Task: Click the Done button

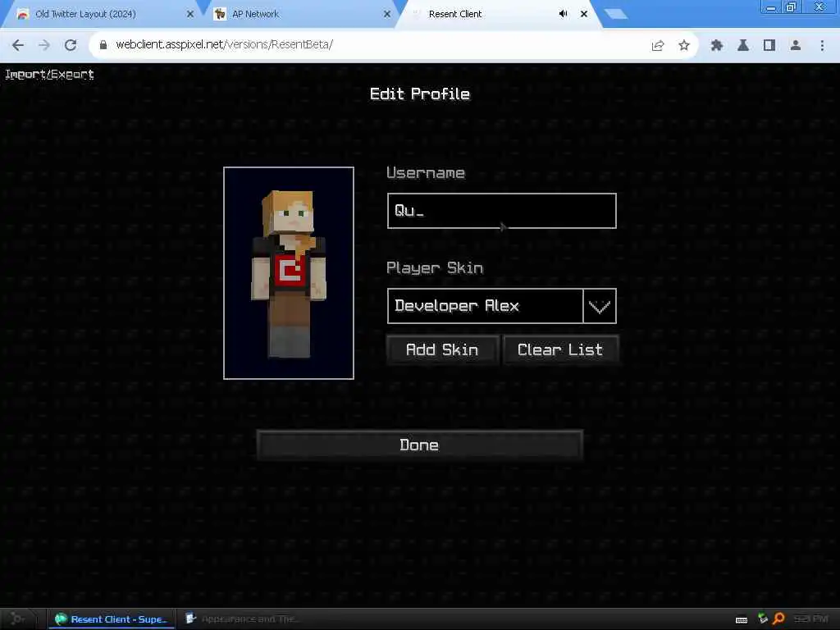Action: (419, 445)
